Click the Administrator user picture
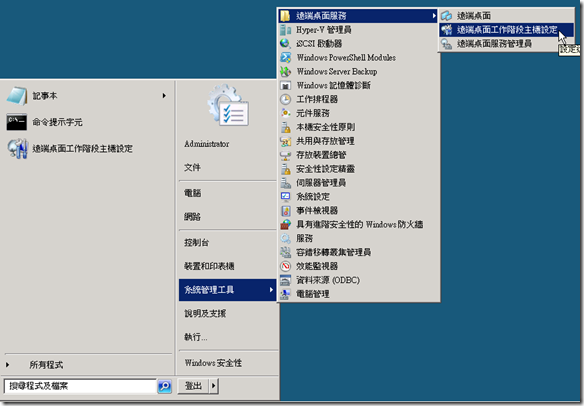The image size is (584, 406). click(x=228, y=105)
